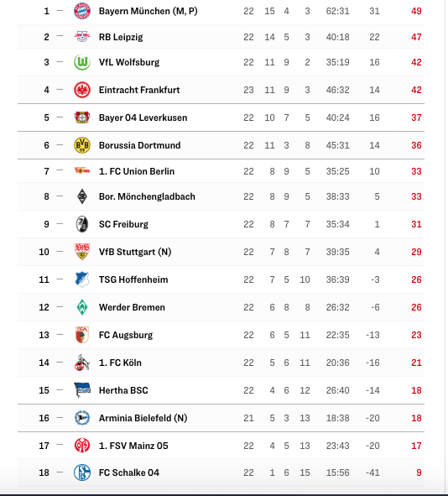
Task: Click the RB Leipzig club crest
Action: 82,37
